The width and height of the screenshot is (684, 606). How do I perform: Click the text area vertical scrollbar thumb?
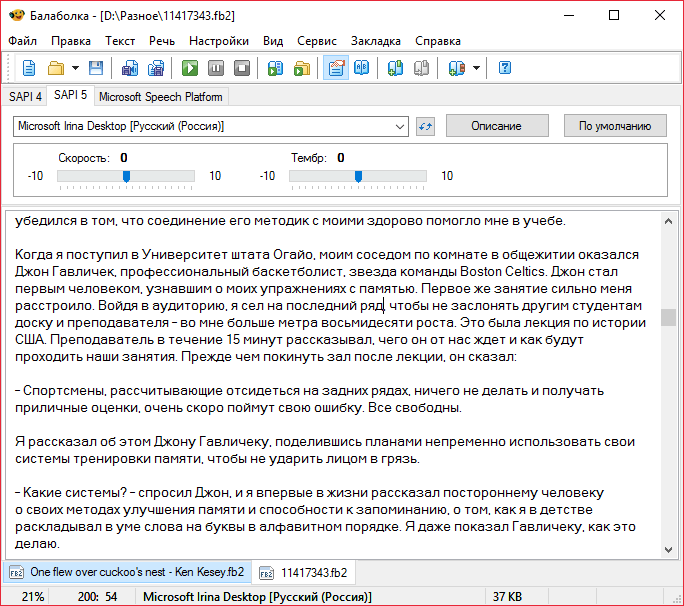click(668, 317)
